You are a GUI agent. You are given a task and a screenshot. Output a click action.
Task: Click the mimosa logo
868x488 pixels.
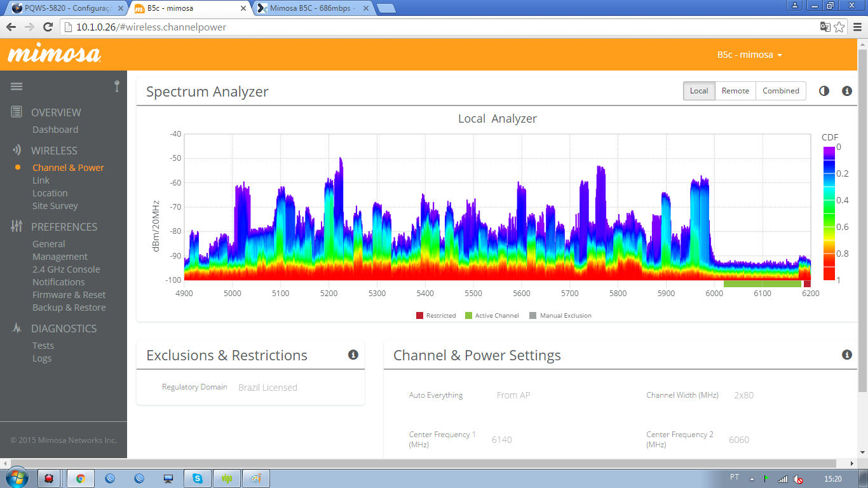point(54,54)
